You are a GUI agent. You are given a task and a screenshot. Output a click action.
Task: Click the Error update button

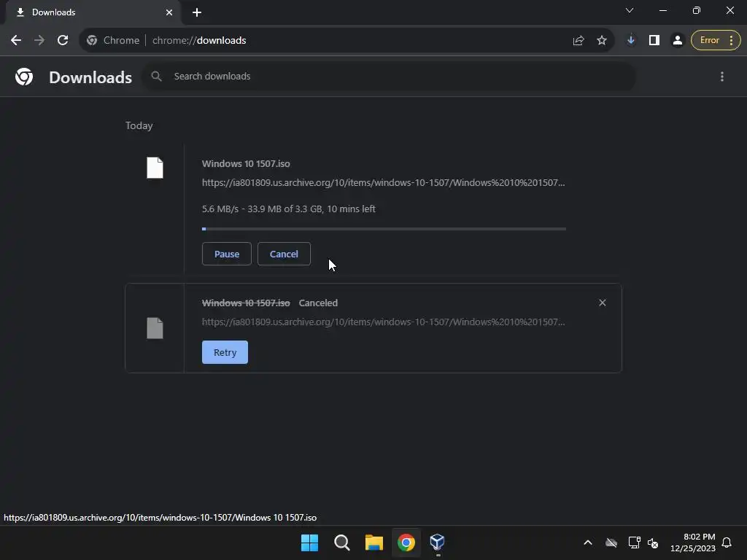click(x=716, y=41)
